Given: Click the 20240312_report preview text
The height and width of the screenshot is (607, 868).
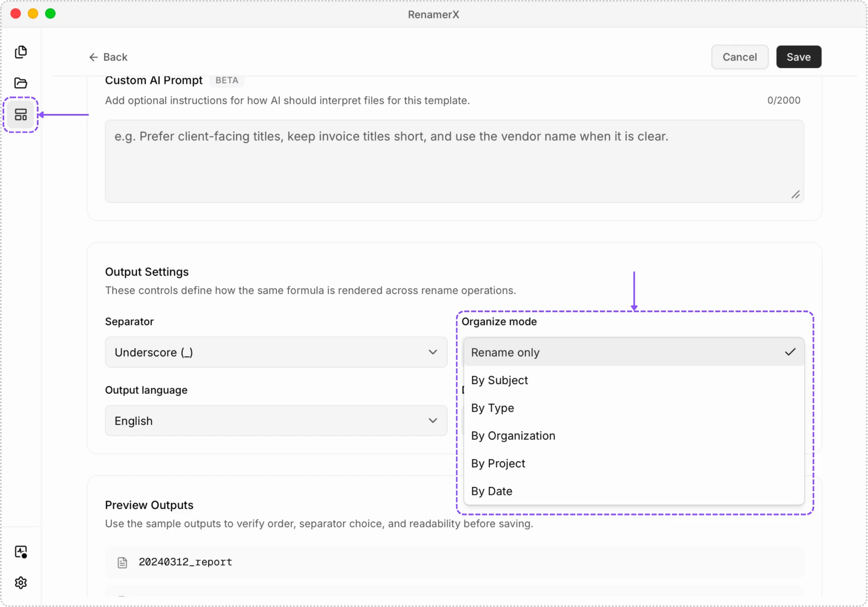Looking at the screenshot, I should pos(185,562).
